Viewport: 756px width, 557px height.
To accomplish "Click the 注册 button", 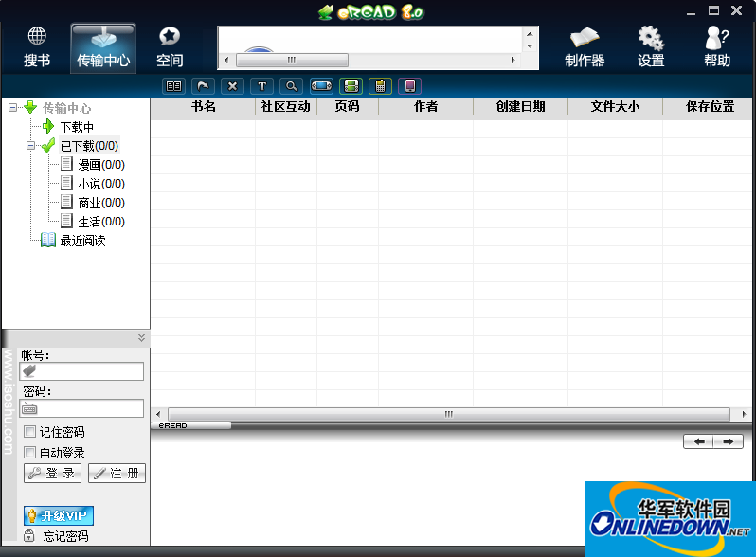I will 117,474.
